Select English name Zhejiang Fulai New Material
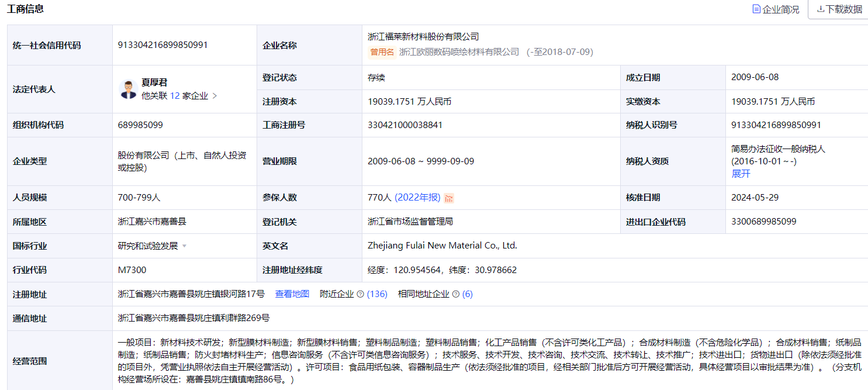 pyautogui.click(x=442, y=246)
